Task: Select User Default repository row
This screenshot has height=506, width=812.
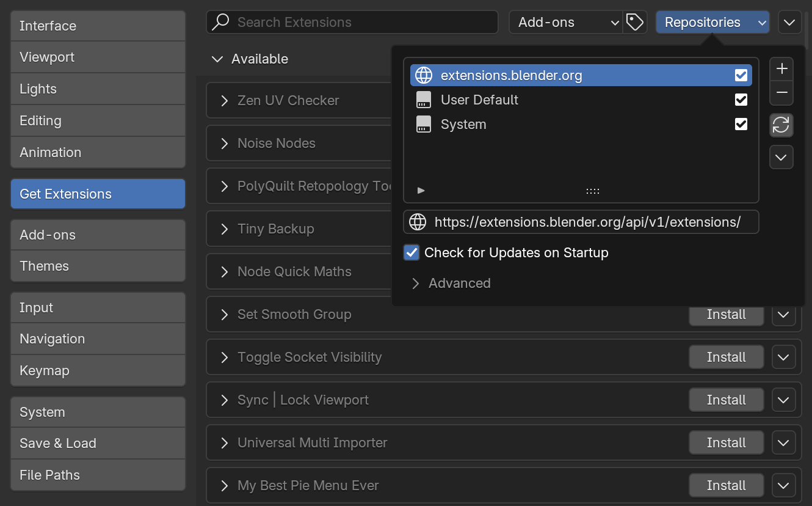Action: click(581, 100)
